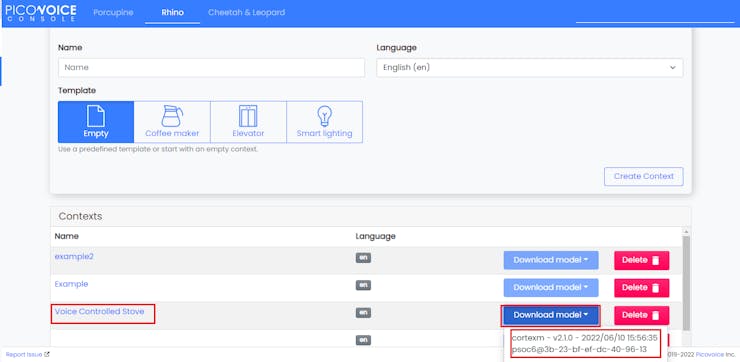Click the en badge in Example row
Viewport: 740px width, 362px height.
click(363, 285)
